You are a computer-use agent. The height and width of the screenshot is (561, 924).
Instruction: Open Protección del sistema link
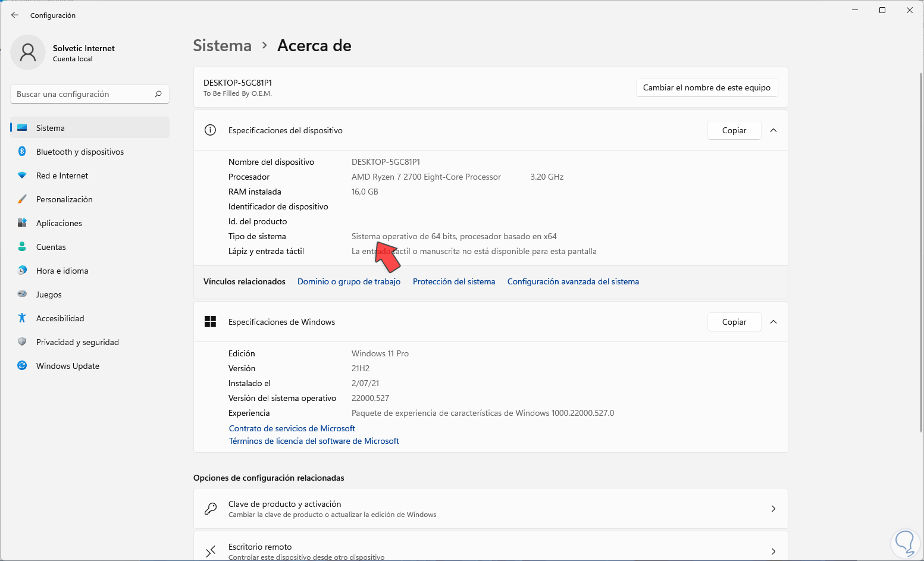454,281
